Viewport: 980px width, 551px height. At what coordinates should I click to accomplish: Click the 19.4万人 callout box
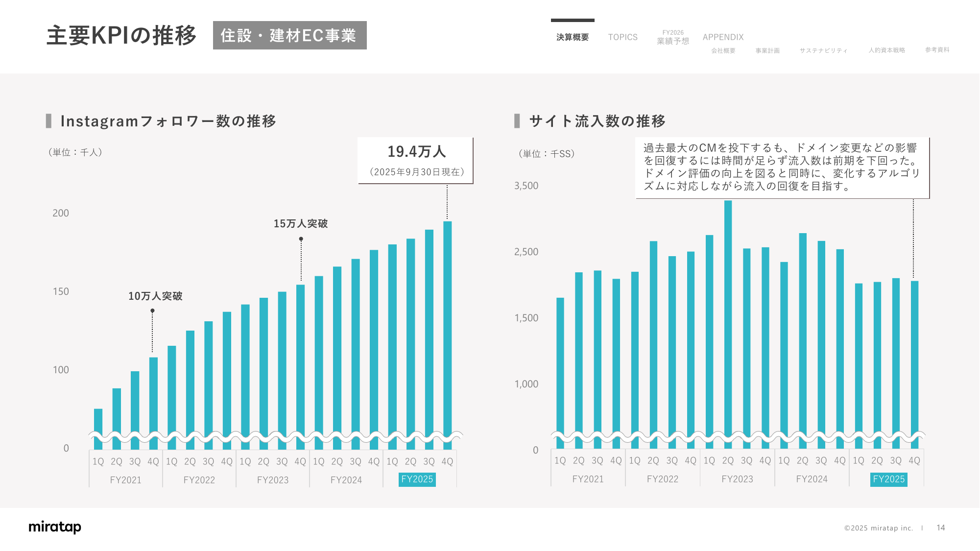[416, 161]
